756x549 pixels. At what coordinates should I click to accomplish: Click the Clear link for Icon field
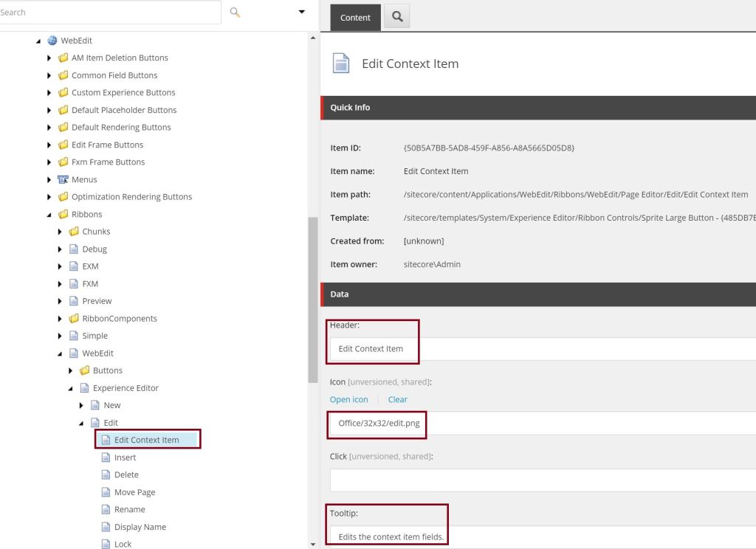point(397,399)
